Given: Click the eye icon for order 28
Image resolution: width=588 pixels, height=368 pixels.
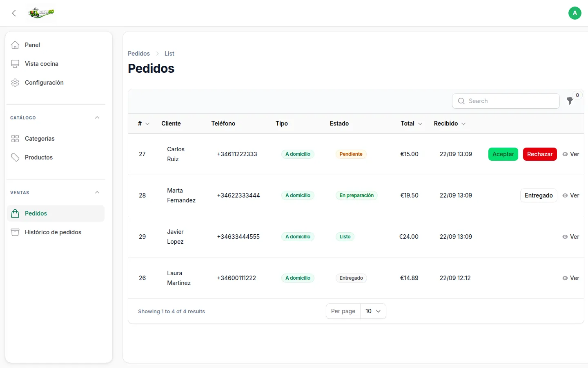Looking at the screenshot, I should (565, 195).
